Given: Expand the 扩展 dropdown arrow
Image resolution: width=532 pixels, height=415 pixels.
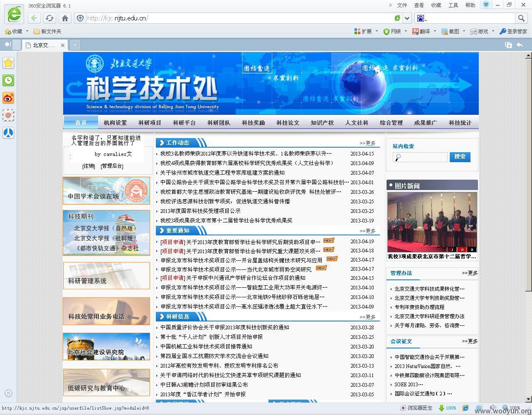Looking at the screenshot, I should point(377,31).
